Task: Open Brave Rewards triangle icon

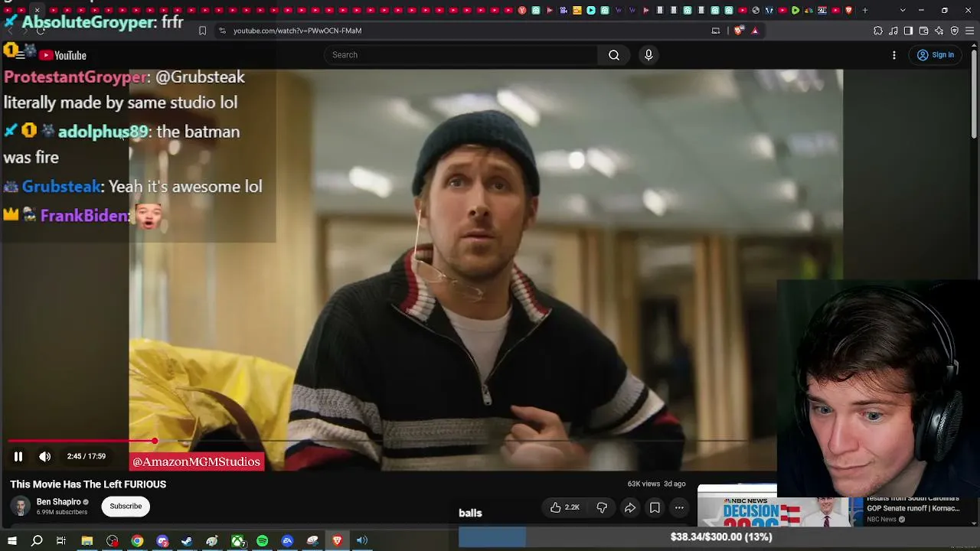Action: (x=755, y=31)
